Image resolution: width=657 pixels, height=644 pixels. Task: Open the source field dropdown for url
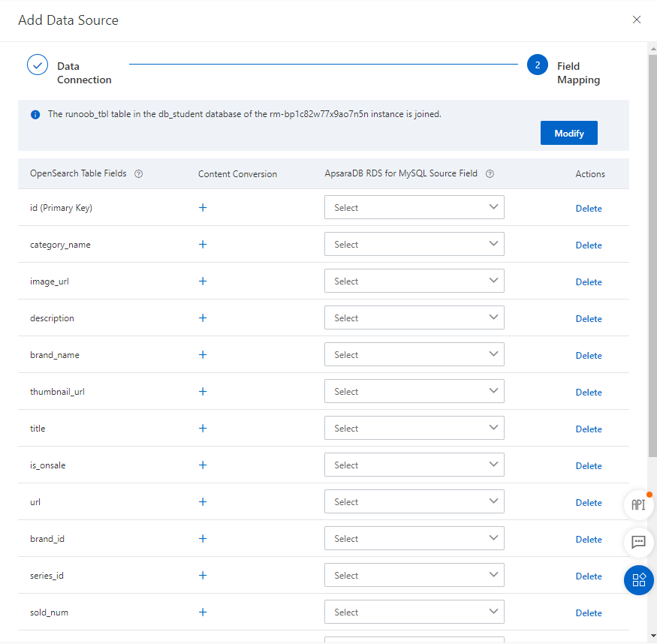pos(414,502)
